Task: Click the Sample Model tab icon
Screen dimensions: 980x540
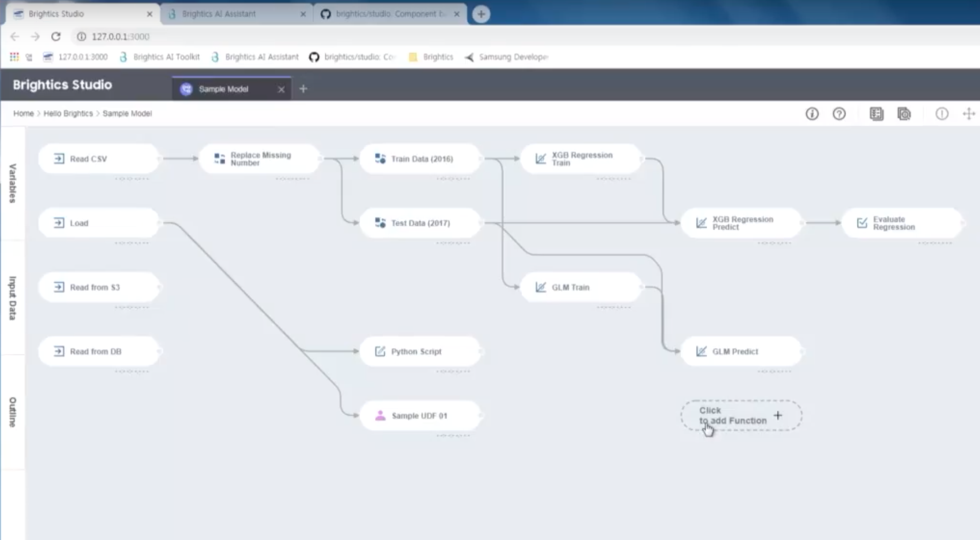Action: point(186,89)
